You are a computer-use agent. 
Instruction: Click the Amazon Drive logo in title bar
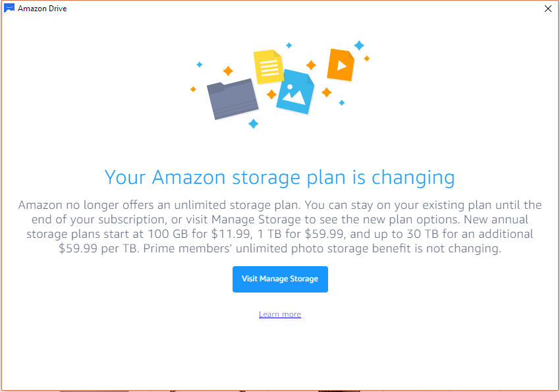click(x=9, y=8)
